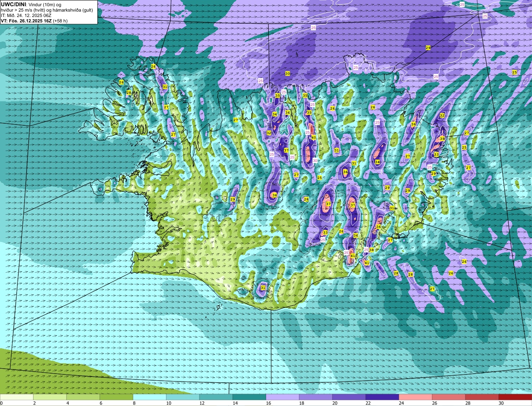Select the light lavender 16–18 m/s legend swatch
The height and width of the screenshot is (406, 532).
pos(283,397)
